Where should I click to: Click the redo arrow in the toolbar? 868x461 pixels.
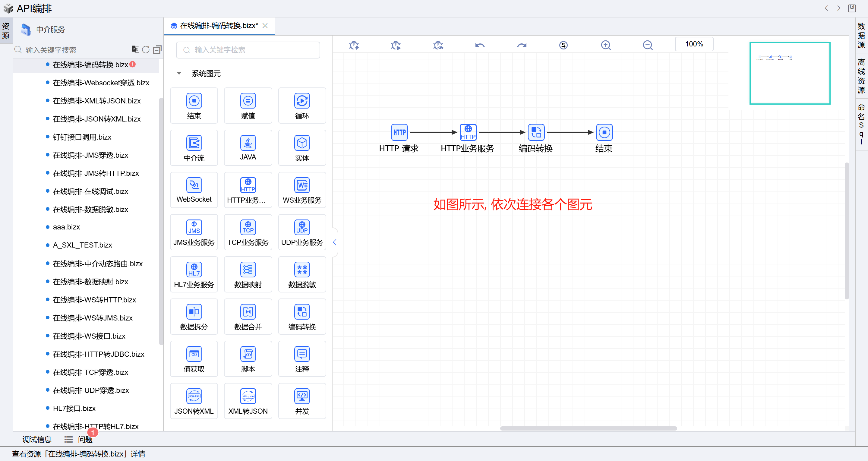pyautogui.click(x=522, y=45)
